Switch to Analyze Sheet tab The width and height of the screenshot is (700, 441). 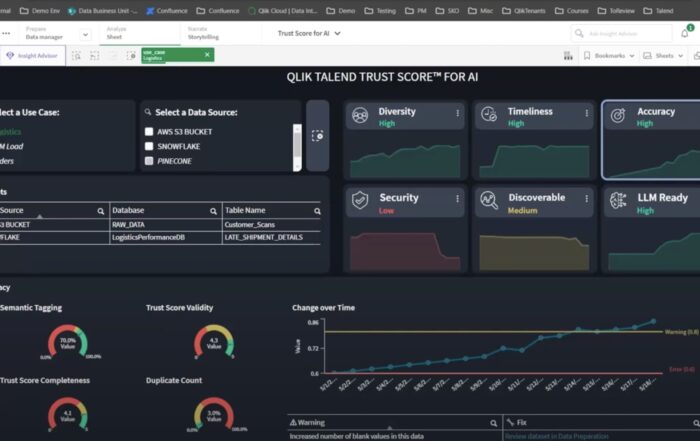click(116, 33)
